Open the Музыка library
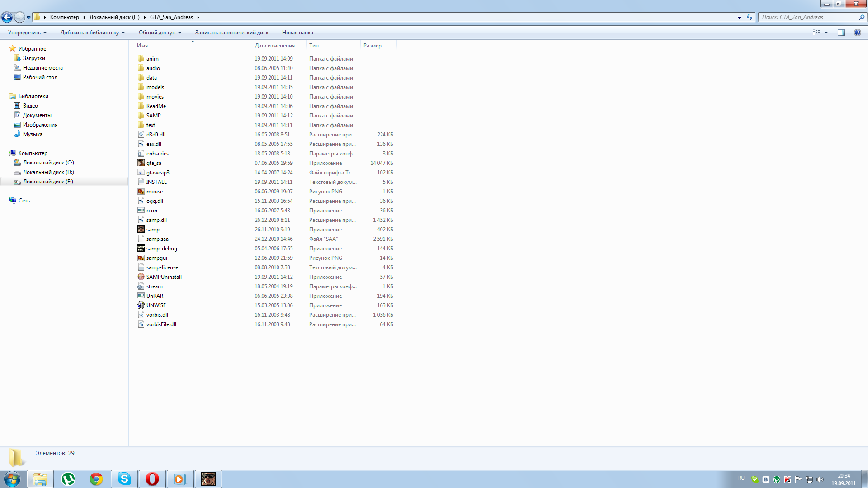 pos(33,134)
